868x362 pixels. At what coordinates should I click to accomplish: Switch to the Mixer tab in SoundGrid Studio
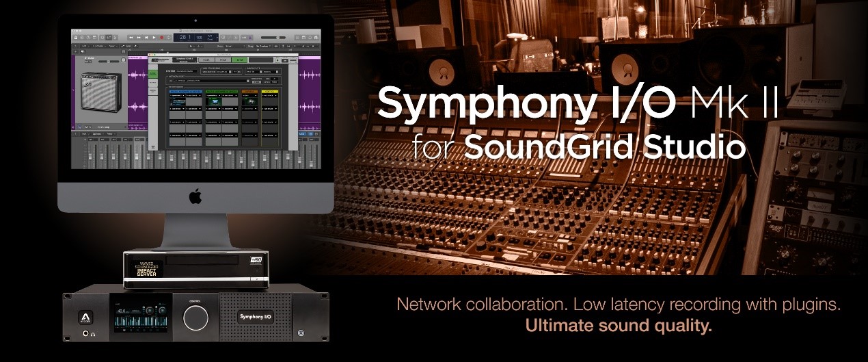[204, 60]
